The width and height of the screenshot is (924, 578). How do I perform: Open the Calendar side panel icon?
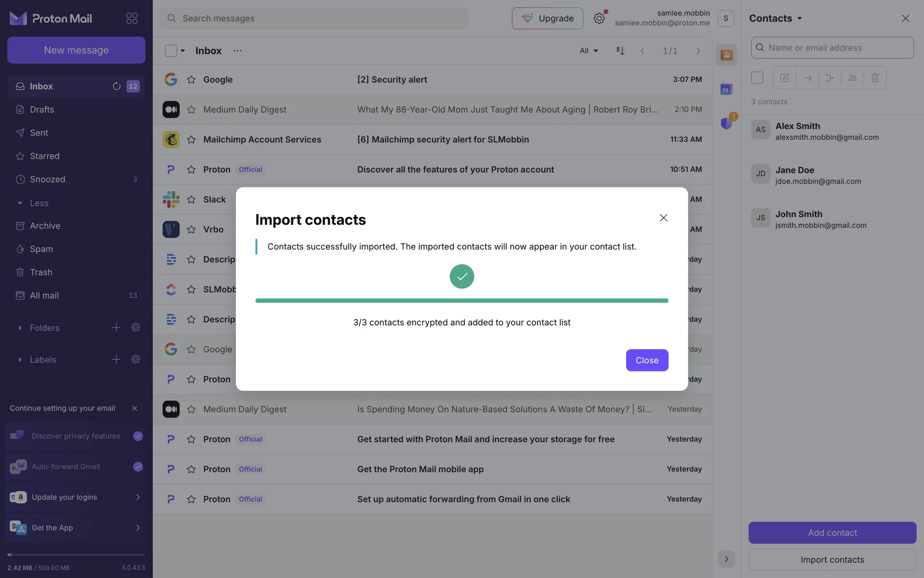coord(726,90)
